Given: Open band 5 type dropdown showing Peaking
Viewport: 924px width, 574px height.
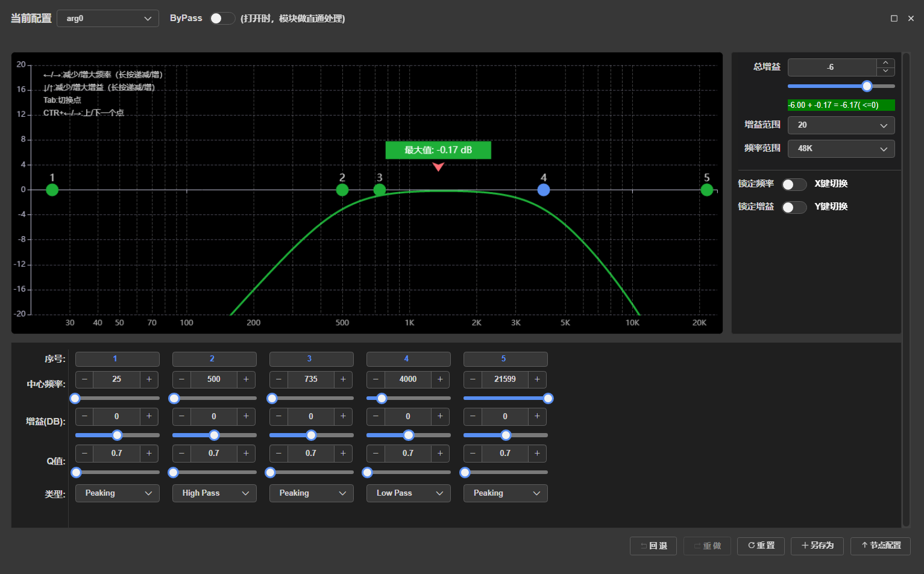Looking at the screenshot, I should tap(506, 493).
